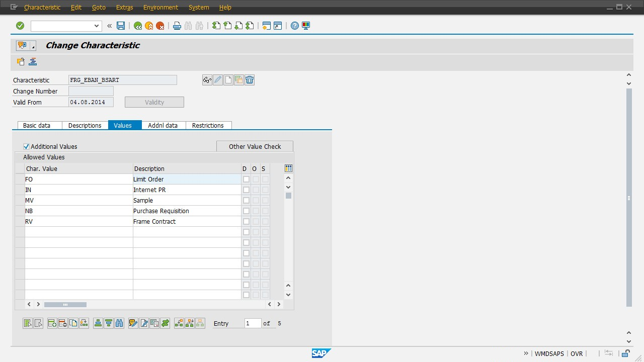Click the Help question mark icon

point(295,26)
